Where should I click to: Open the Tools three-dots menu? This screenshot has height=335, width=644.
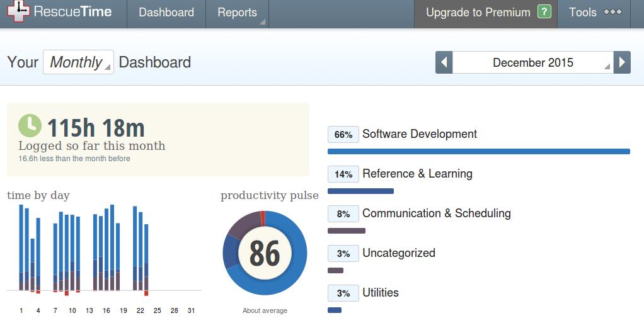point(612,12)
